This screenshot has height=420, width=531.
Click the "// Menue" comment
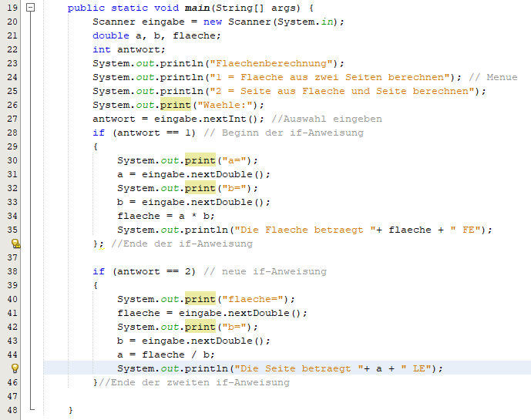[x=493, y=77]
